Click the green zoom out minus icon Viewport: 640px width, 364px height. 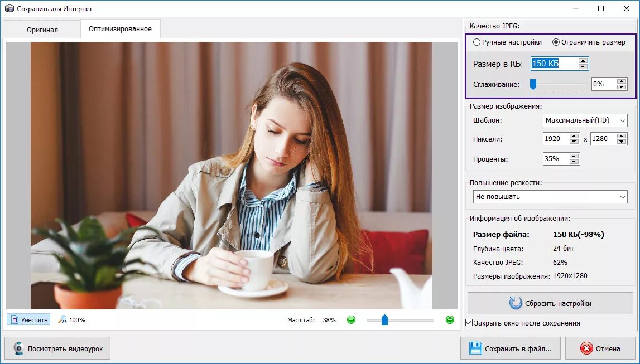coord(351,320)
